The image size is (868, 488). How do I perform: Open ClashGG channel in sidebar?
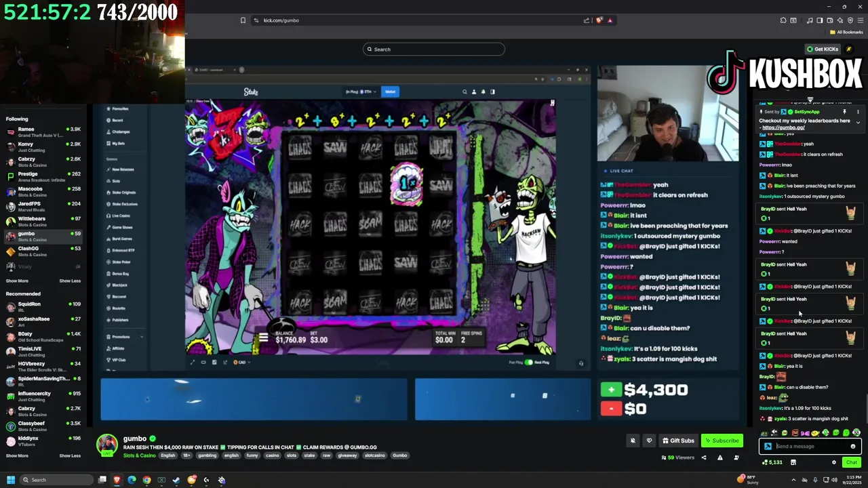(43, 251)
